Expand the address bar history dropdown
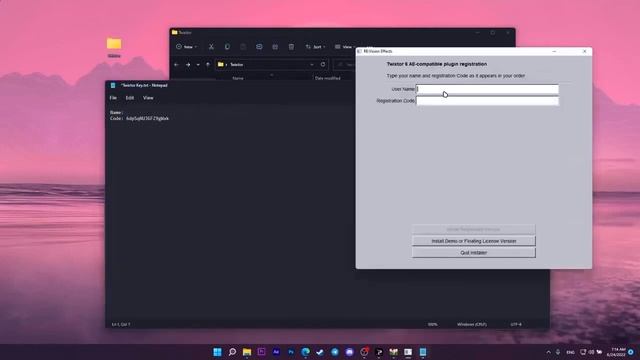 [x=312, y=64]
